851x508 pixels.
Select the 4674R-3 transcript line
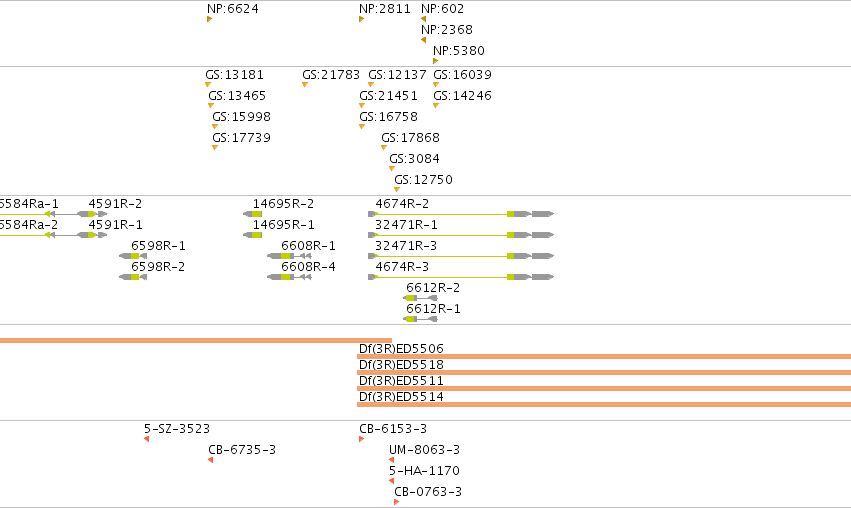tap(461, 277)
